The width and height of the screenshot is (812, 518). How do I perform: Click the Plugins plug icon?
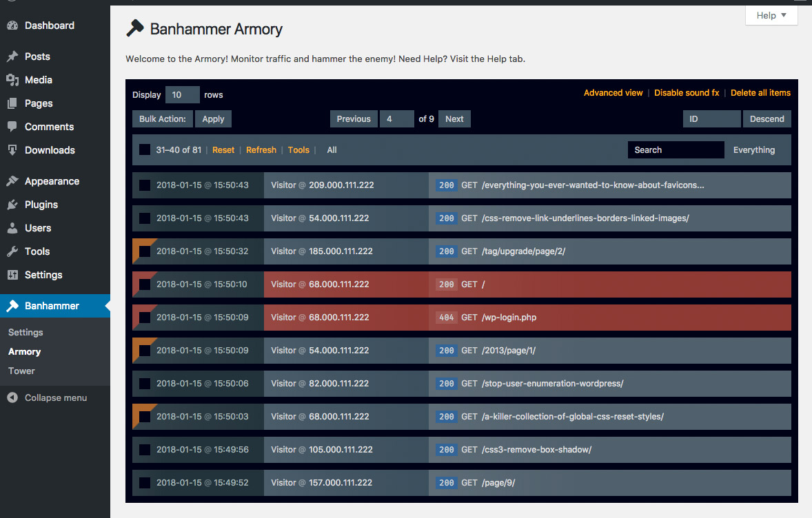click(12, 205)
